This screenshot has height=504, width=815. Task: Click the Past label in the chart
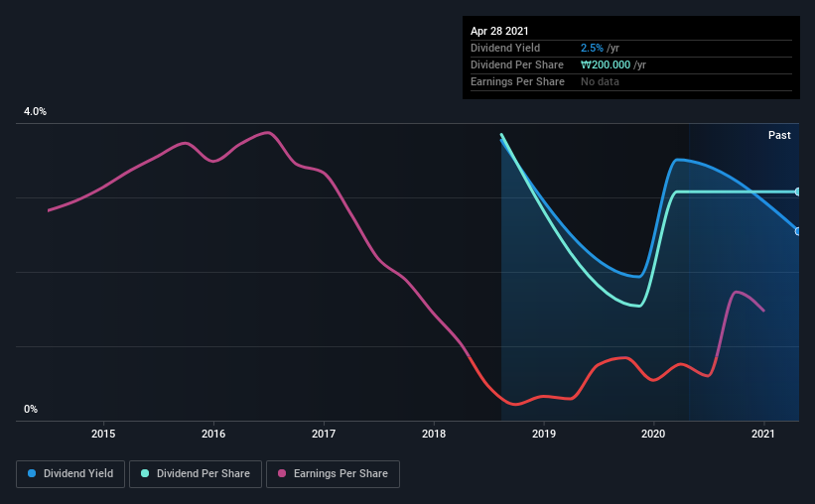click(x=779, y=135)
